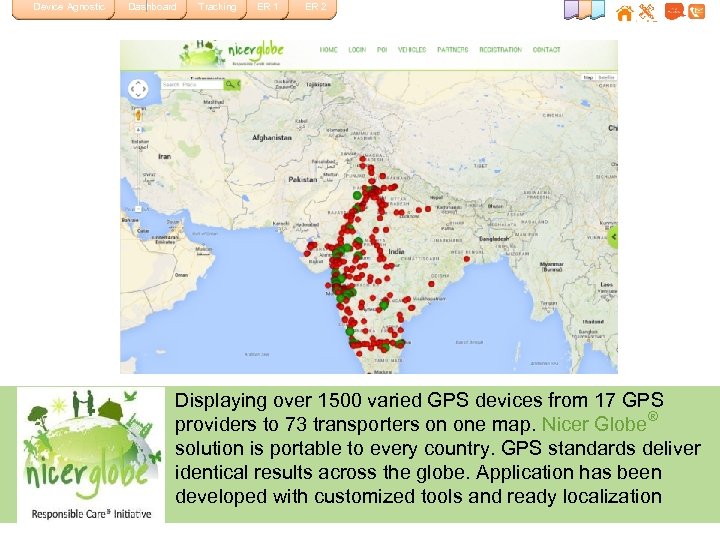The width and height of the screenshot is (720, 540).
Task: Click the green magnifier search button
Action: 230,84
